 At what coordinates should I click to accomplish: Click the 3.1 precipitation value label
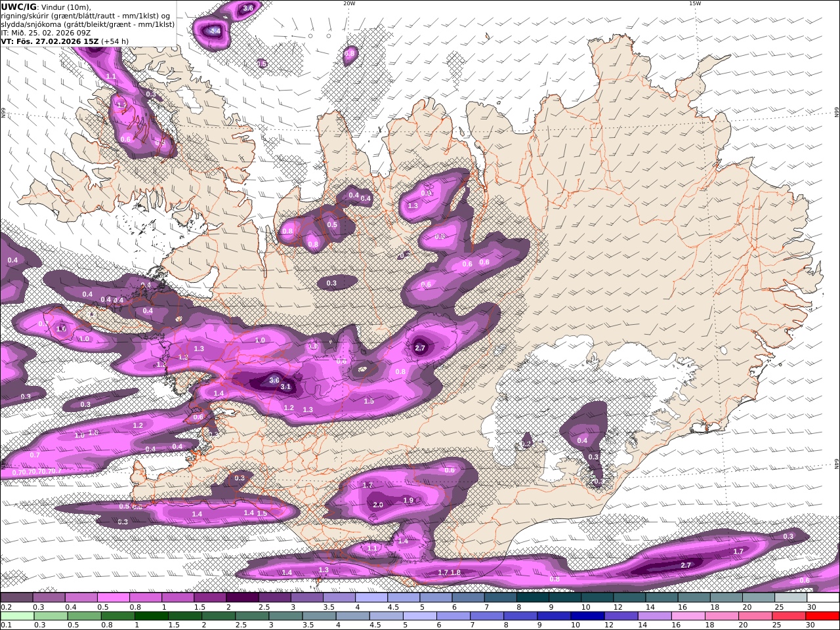[285, 387]
